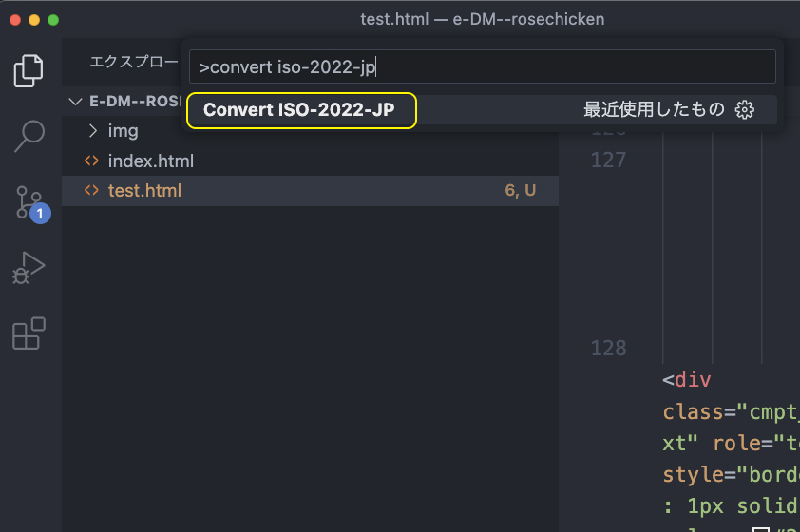Click line number 127 in the gutter
Viewport: 800px width, 532px height.
[608, 161]
